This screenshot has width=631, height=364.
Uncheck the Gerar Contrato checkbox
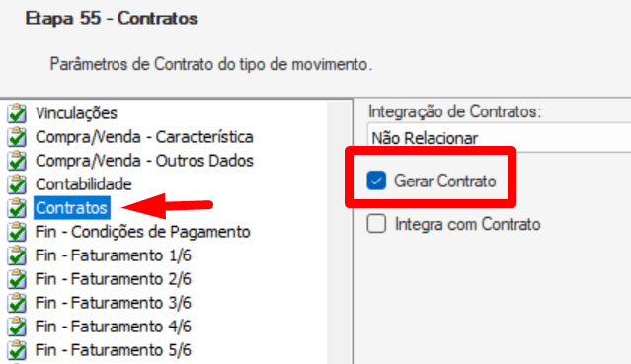click(x=376, y=181)
